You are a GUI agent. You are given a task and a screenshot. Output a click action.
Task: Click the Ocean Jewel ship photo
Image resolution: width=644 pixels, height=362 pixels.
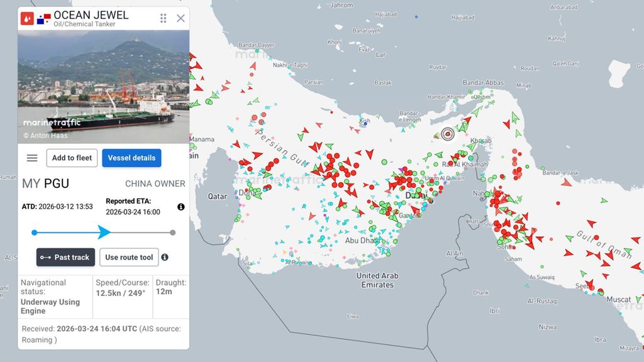point(104,87)
